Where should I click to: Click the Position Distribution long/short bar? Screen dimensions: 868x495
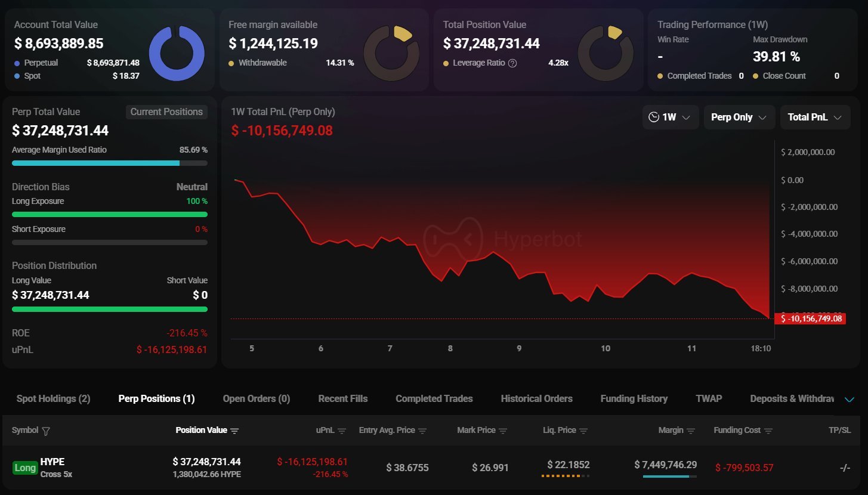point(110,309)
